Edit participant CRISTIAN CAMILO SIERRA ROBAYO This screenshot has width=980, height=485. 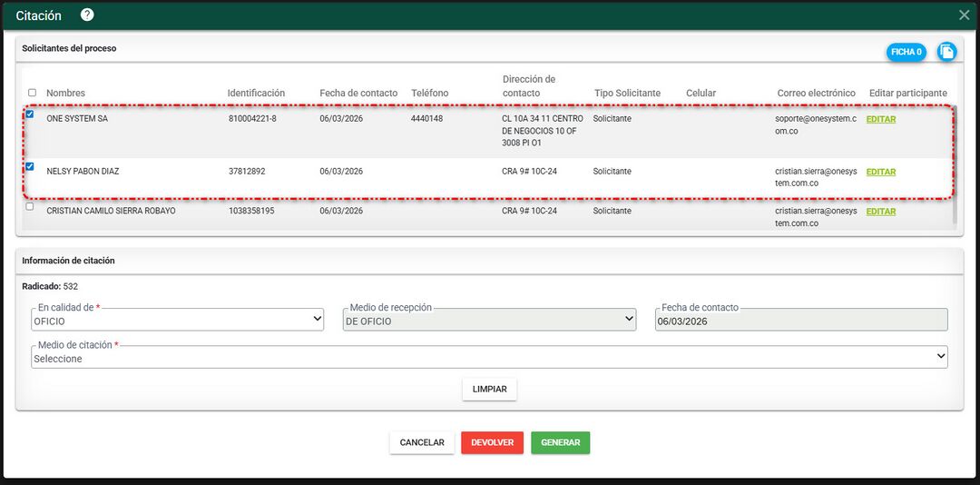coord(880,212)
